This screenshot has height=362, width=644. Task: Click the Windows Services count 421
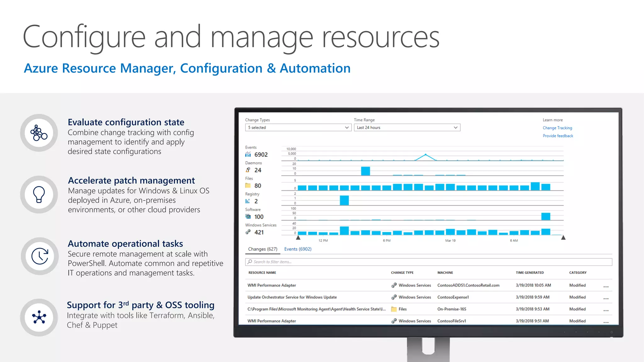(259, 232)
